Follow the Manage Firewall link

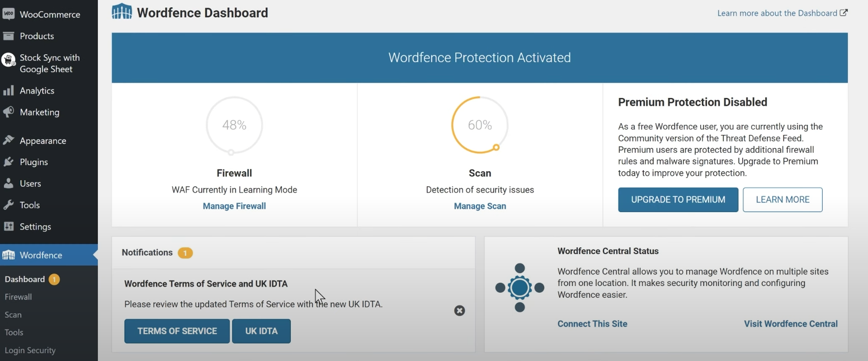[234, 206]
